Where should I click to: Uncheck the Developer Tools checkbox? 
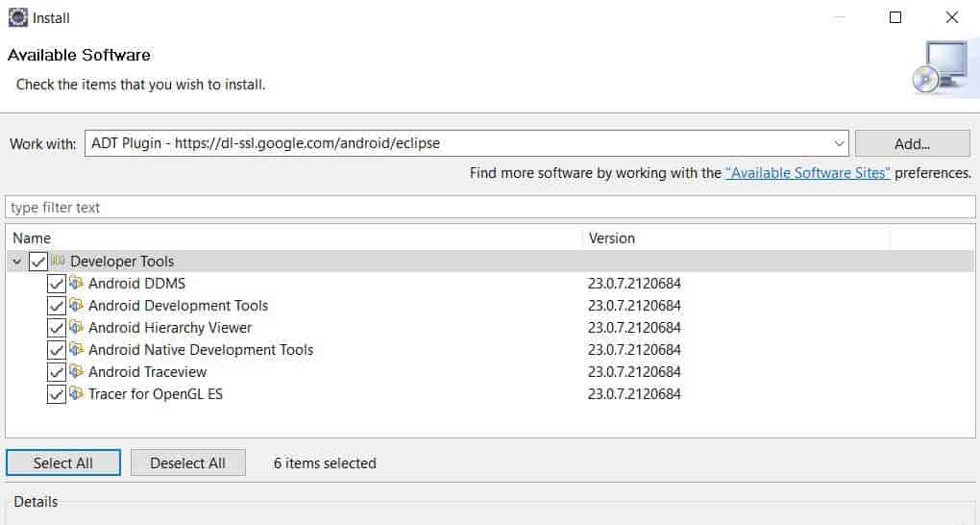[x=38, y=262]
